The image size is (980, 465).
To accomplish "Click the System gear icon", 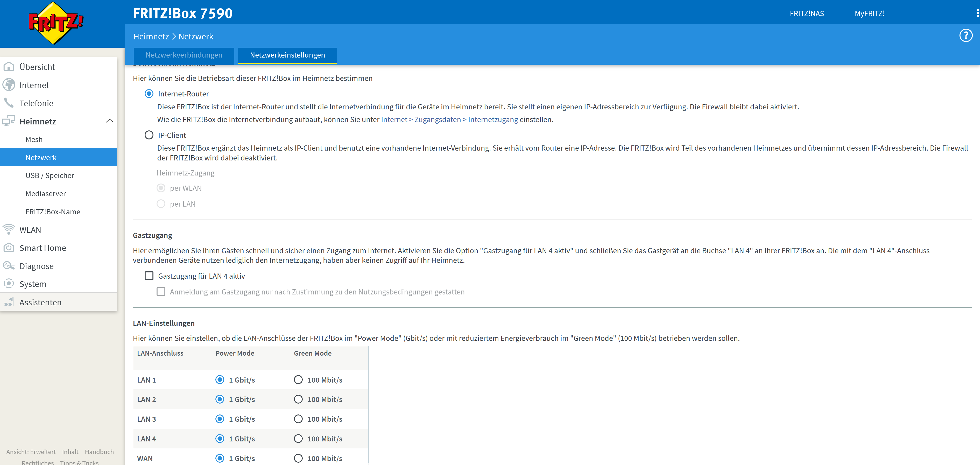I will coord(9,284).
